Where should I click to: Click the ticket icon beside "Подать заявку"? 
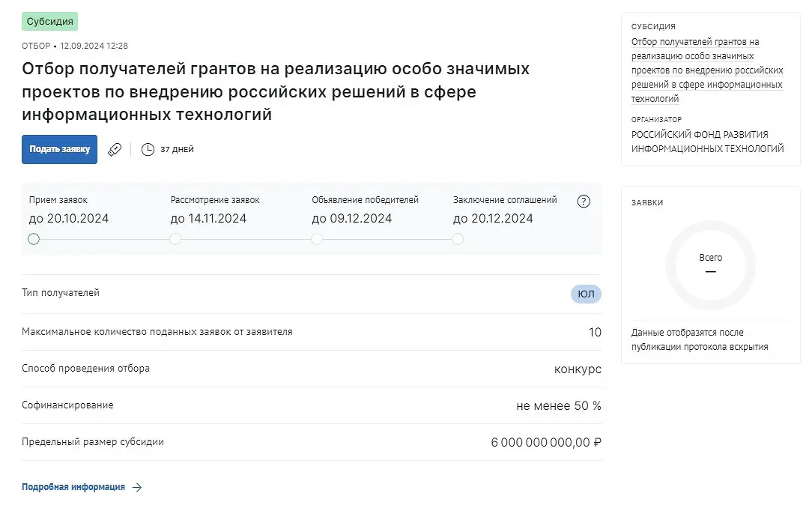(115, 149)
